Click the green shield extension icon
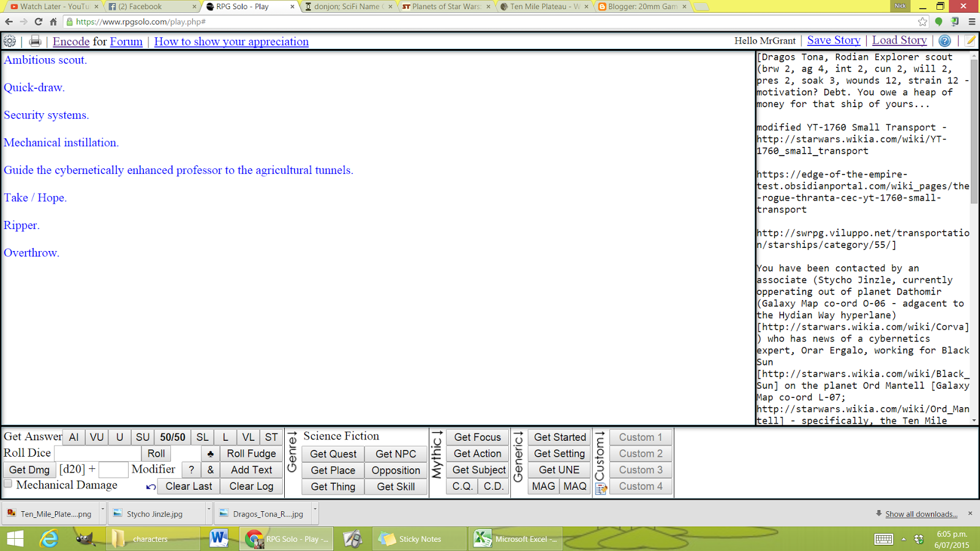This screenshot has width=980, height=551. (955, 21)
